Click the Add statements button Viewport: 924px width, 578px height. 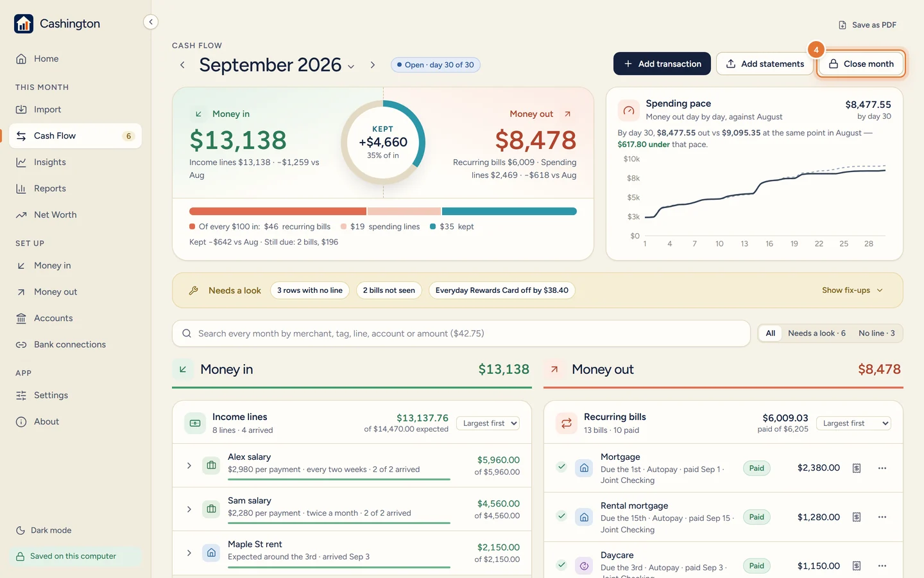pyautogui.click(x=765, y=64)
